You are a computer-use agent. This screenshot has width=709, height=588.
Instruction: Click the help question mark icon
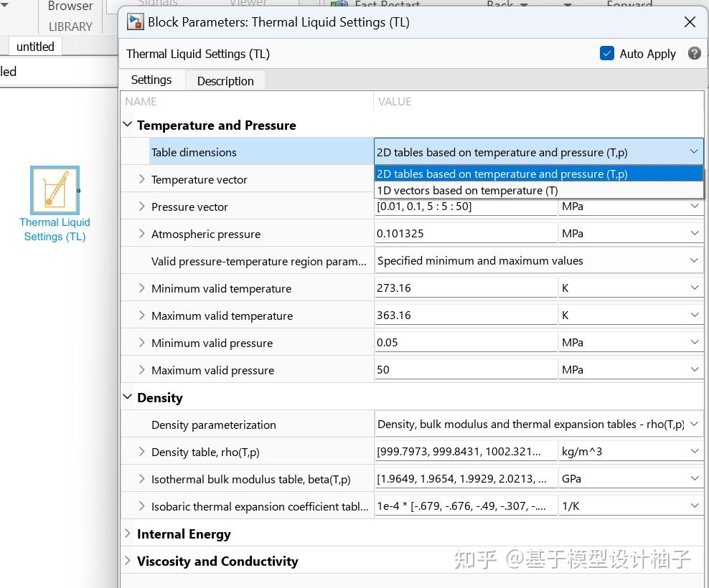coord(694,53)
